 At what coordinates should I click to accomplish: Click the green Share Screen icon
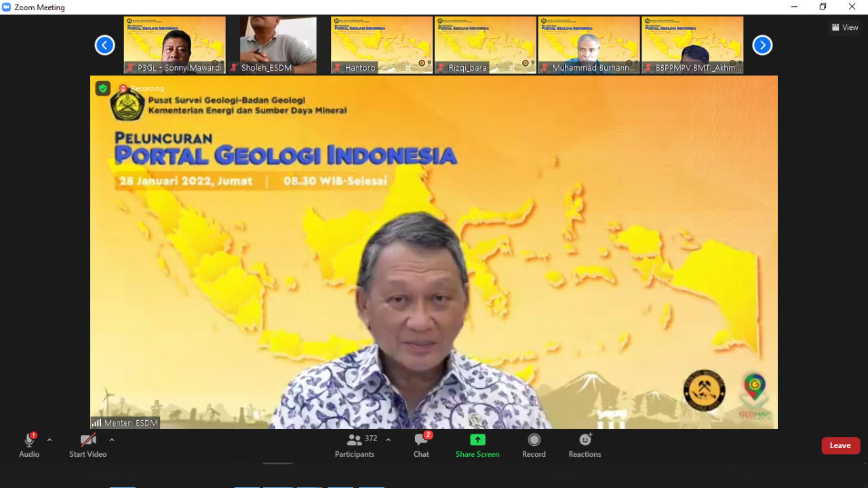tap(477, 439)
